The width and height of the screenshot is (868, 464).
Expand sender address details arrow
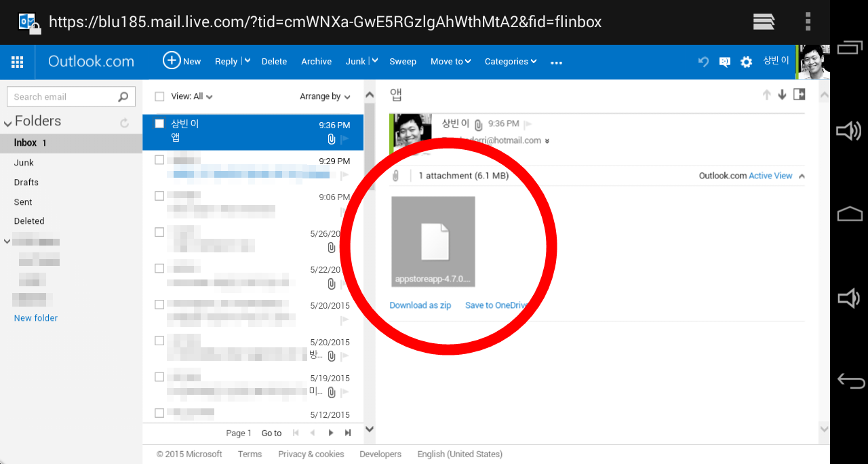coord(547,141)
